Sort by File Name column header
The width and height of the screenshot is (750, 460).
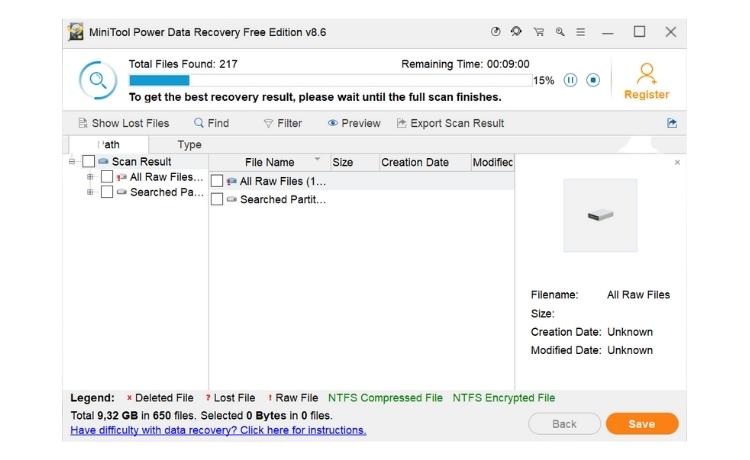click(x=269, y=163)
